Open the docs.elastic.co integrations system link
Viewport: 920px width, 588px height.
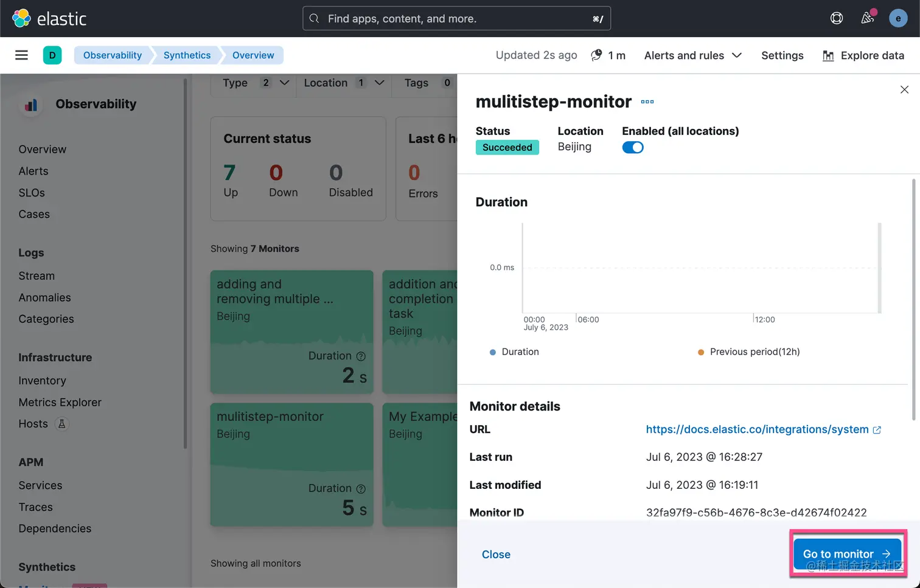757,429
